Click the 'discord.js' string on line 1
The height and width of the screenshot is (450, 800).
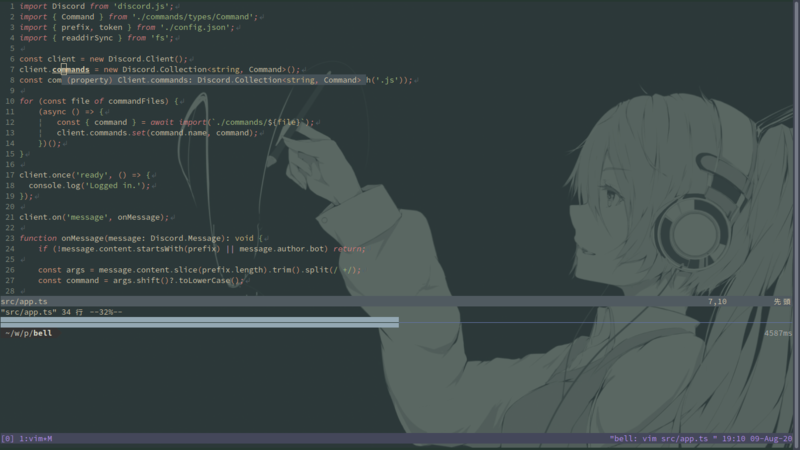[x=141, y=6]
